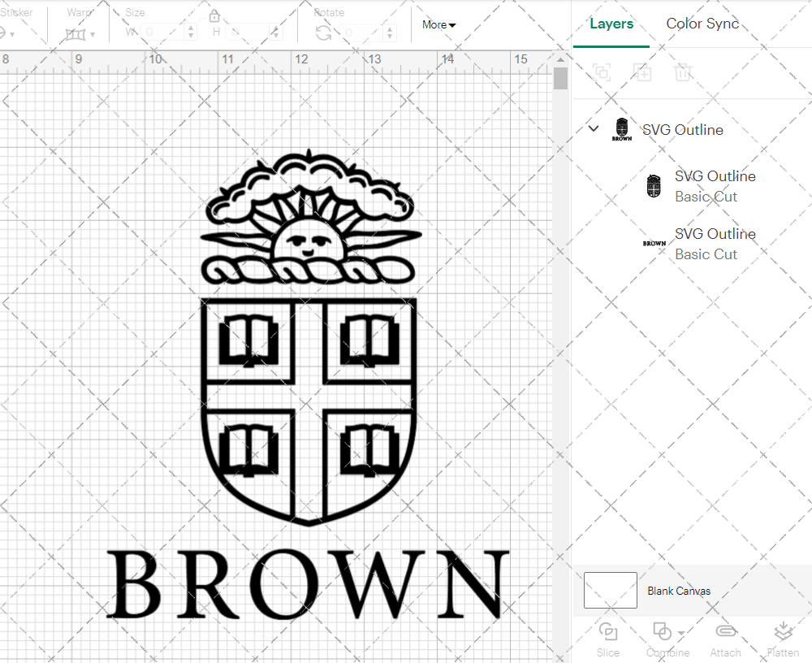Click the Duplicate layer icon
This screenshot has width=812, height=663.
[642, 72]
